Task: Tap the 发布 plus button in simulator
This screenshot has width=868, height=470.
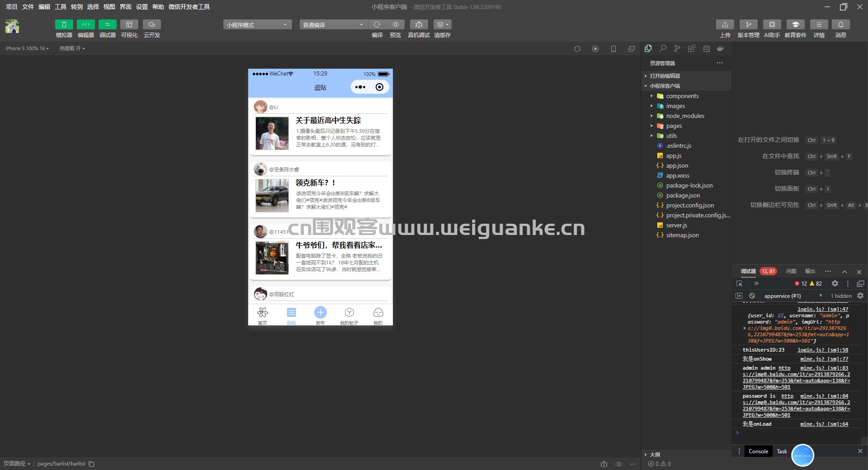Action: click(x=320, y=312)
